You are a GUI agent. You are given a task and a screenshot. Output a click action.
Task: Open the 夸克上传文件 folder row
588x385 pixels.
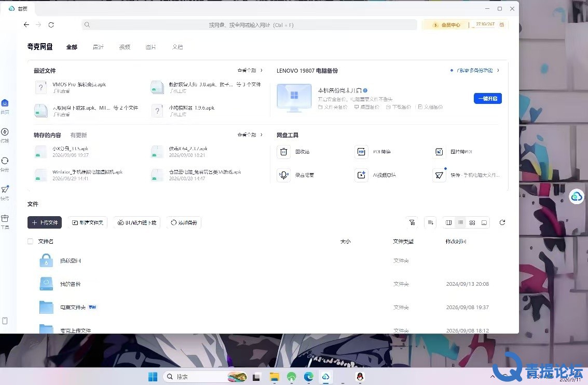pos(267,329)
